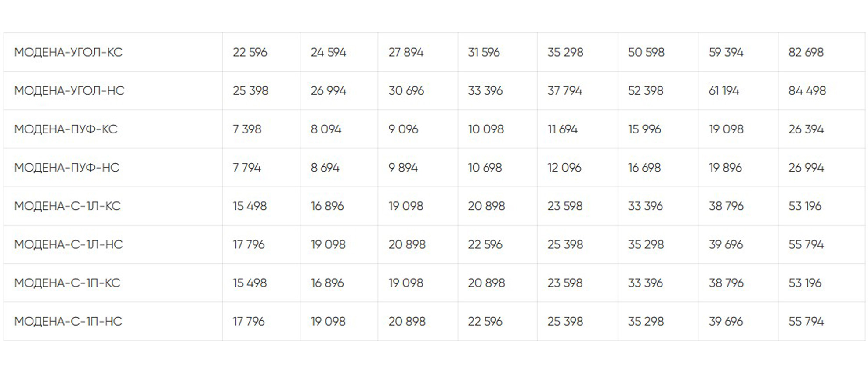
Task: Click the МОДЕНА-С-1П-КС row label
Action: tap(67, 283)
